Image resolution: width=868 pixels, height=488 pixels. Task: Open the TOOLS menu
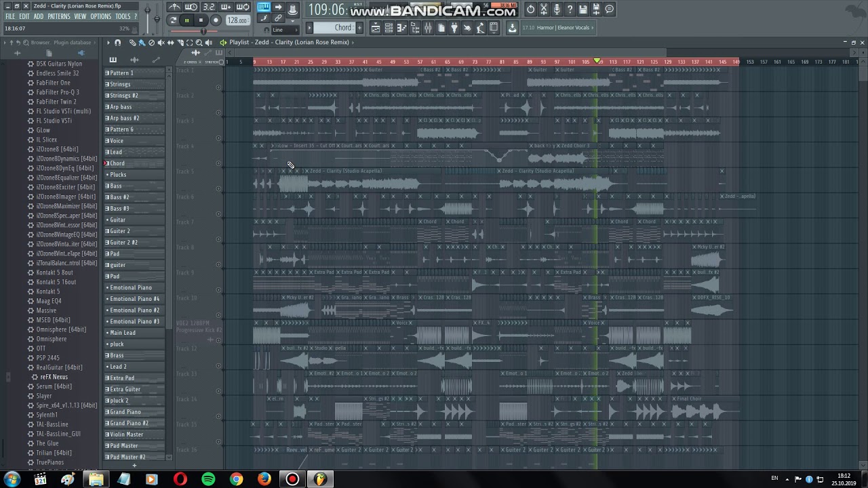pos(123,16)
